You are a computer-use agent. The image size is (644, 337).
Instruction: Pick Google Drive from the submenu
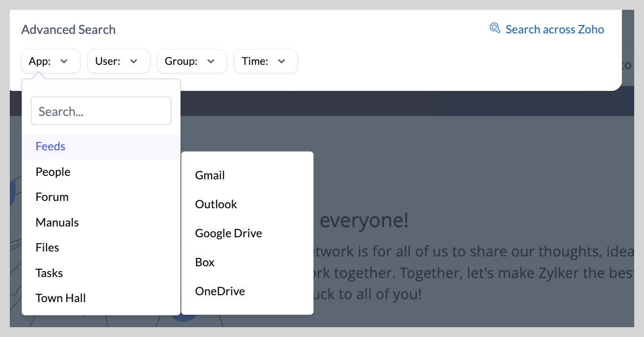pyautogui.click(x=229, y=233)
